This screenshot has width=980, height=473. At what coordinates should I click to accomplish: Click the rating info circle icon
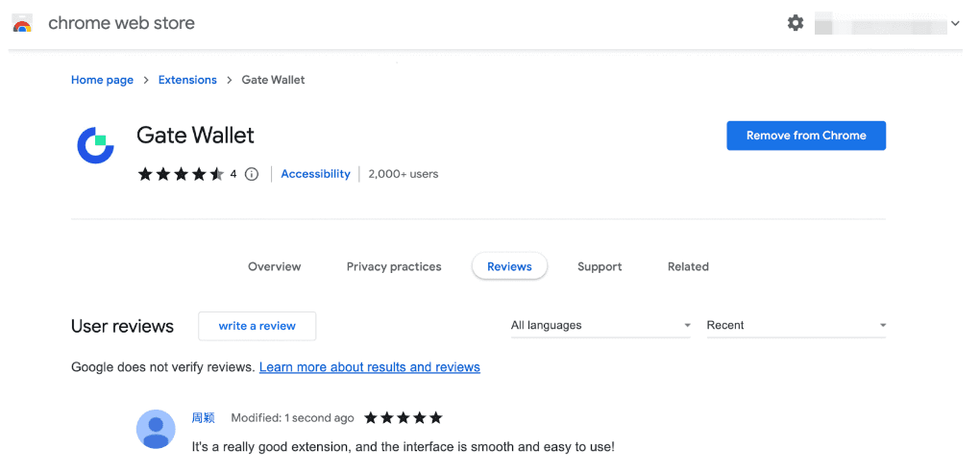pos(252,174)
